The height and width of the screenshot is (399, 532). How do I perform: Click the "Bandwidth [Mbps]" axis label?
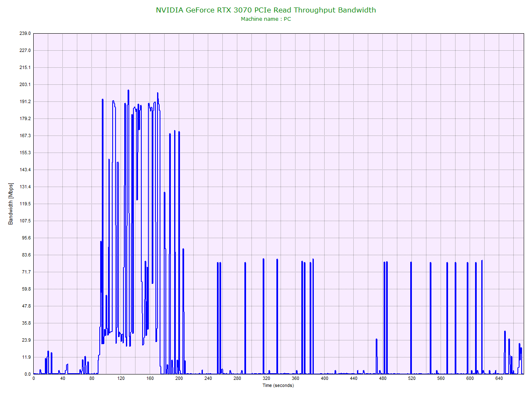11,204
